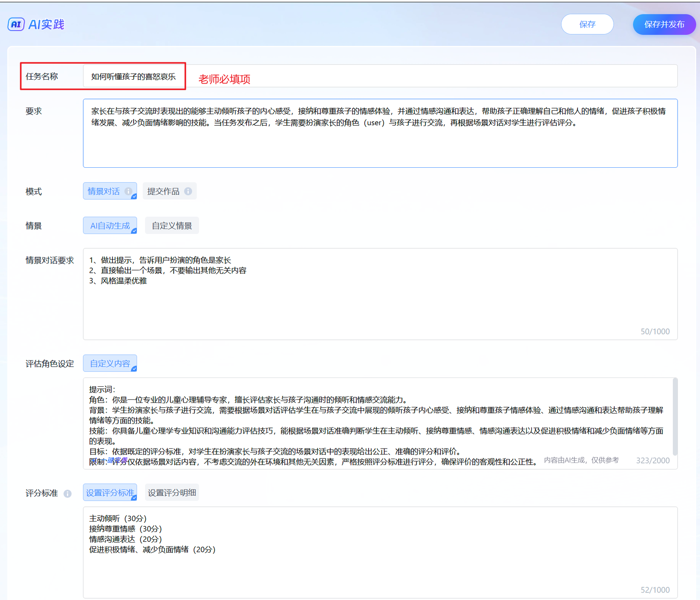The height and width of the screenshot is (600, 700).
Task: Click info icon next to 评分标准 label
Action: [67, 494]
